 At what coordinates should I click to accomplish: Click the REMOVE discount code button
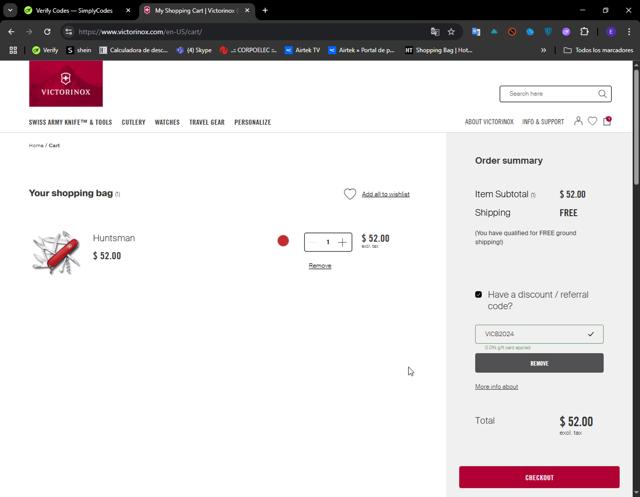[539, 363]
